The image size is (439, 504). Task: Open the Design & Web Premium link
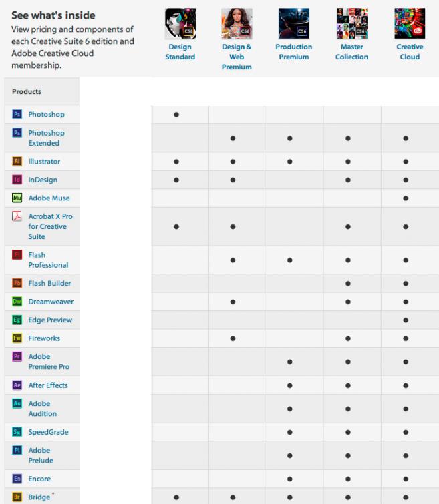click(237, 57)
